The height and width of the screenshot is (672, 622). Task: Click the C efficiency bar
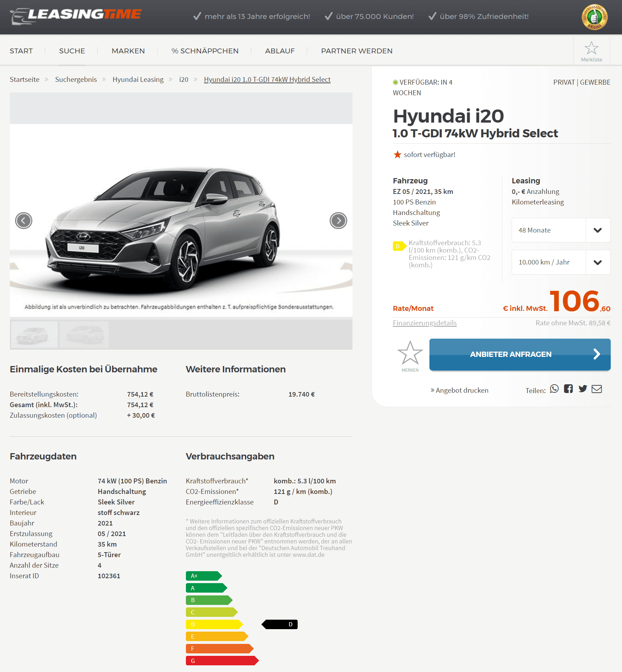click(212, 612)
